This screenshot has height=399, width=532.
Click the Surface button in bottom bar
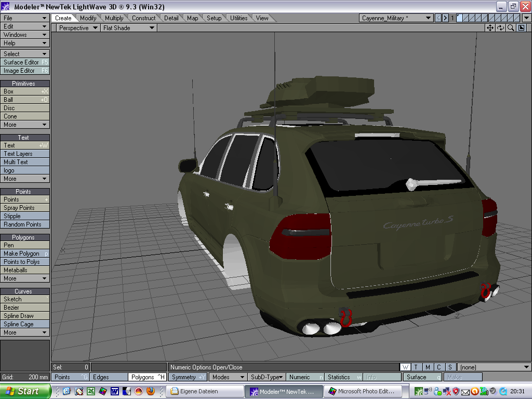422,377
